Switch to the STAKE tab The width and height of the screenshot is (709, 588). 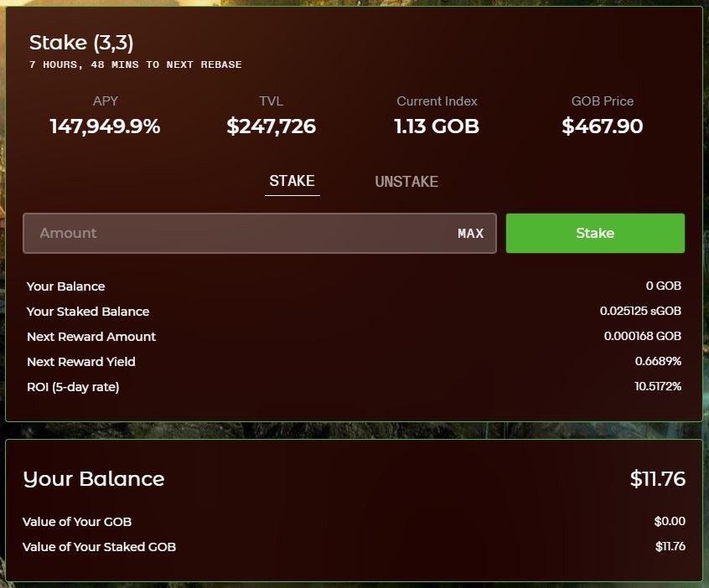point(292,181)
